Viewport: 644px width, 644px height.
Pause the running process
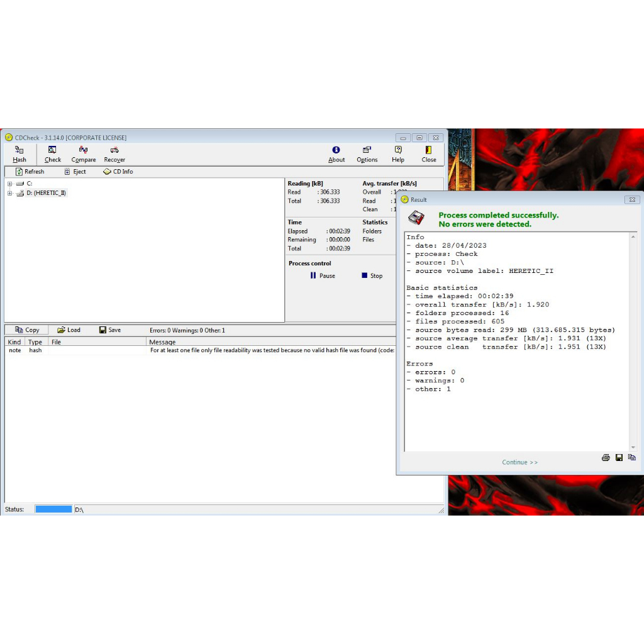click(x=323, y=276)
